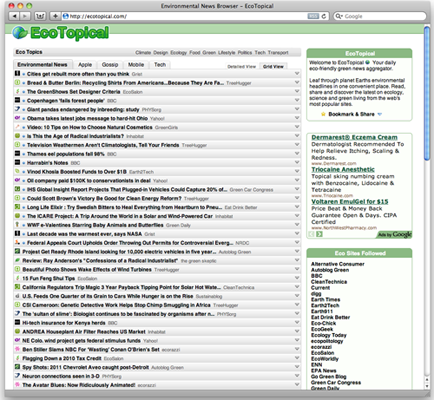Click source icon beside 'Is This the Age of Radical Industrialists?'

point(17,136)
